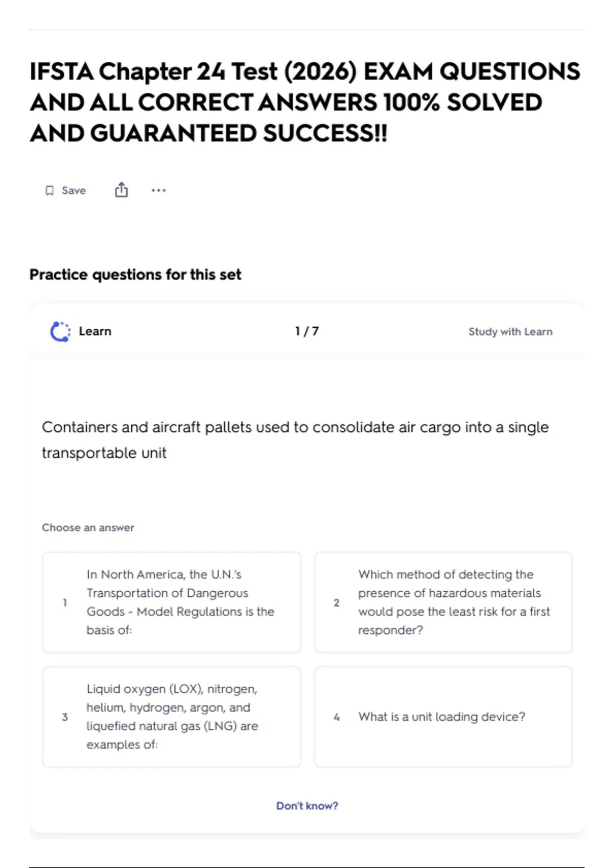
Task: Open the share icon
Action: pyautogui.click(x=122, y=190)
